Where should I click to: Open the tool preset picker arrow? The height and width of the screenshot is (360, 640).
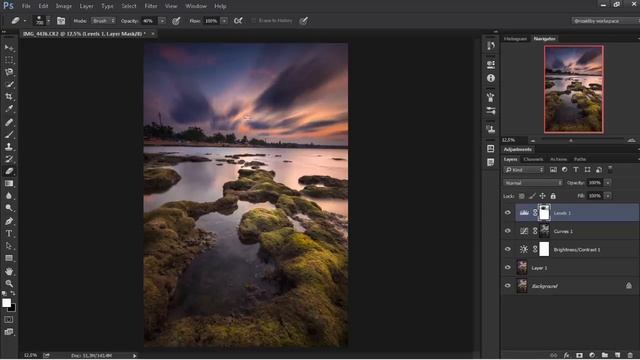(24, 21)
